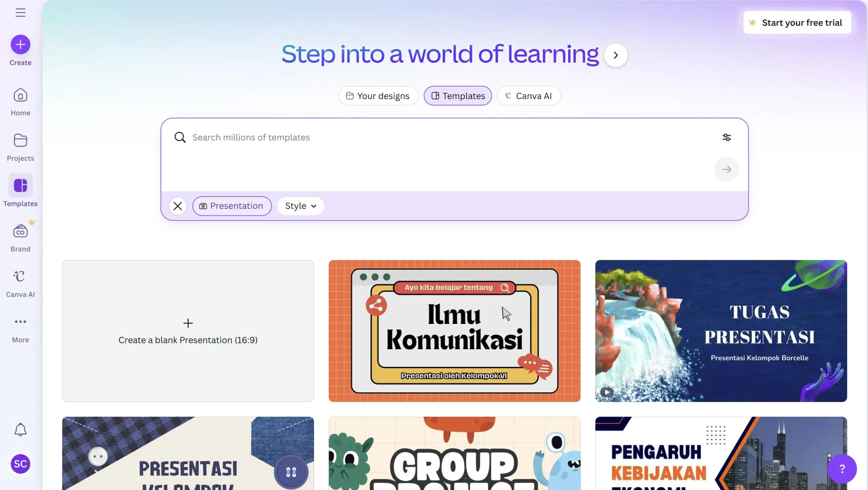Go to Home in sidebar
The width and height of the screenshot is (868, 490).
(x=20, y=102)
